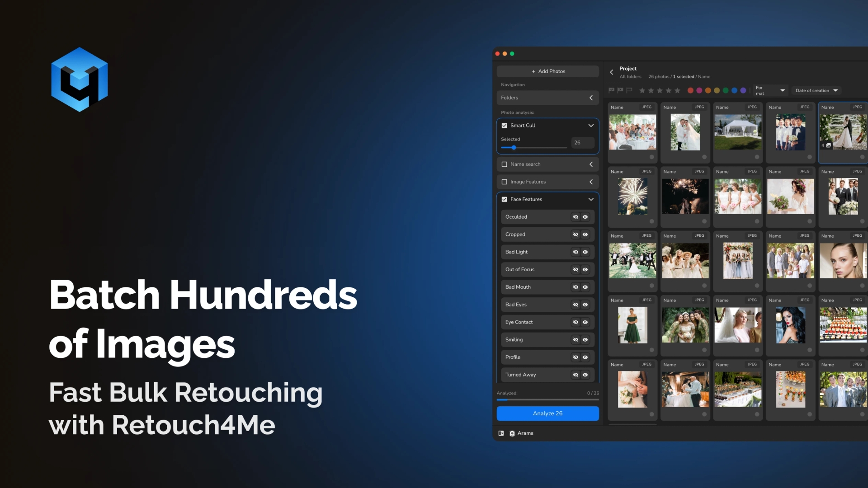Enable the Name search checkbox
The height and width of the screenshot is (488, 868).
[x=505, y=164]
